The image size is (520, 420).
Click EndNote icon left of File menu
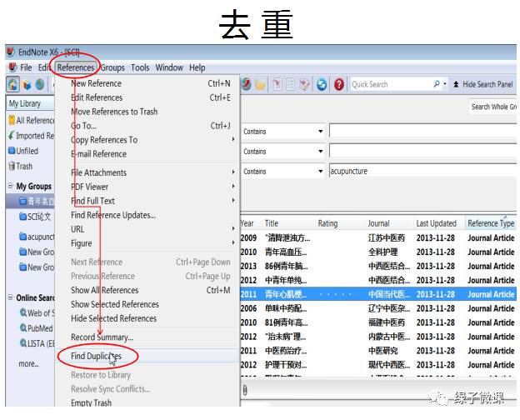tap(12, 67)
